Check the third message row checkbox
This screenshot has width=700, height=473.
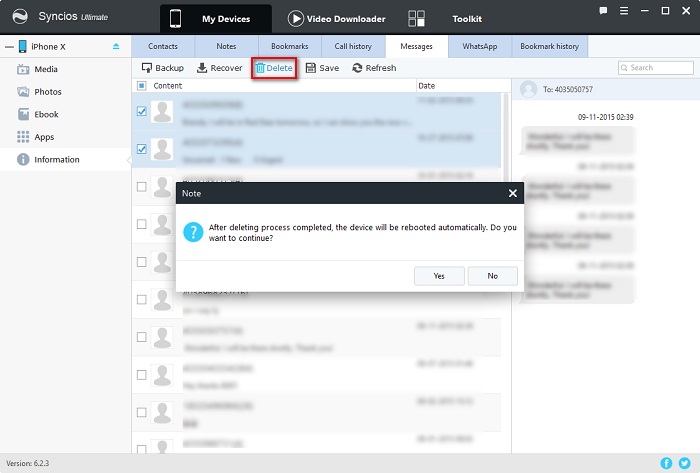[142, 187]
